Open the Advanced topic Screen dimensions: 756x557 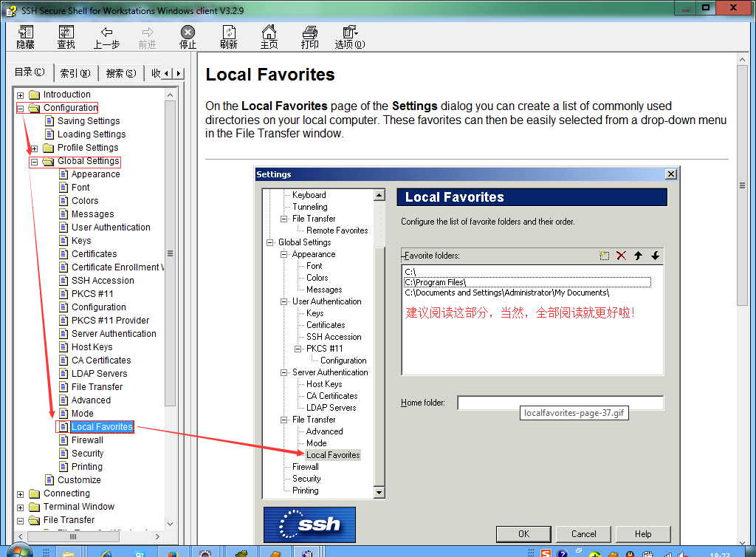pyautogui.click(x=91, y=400)
